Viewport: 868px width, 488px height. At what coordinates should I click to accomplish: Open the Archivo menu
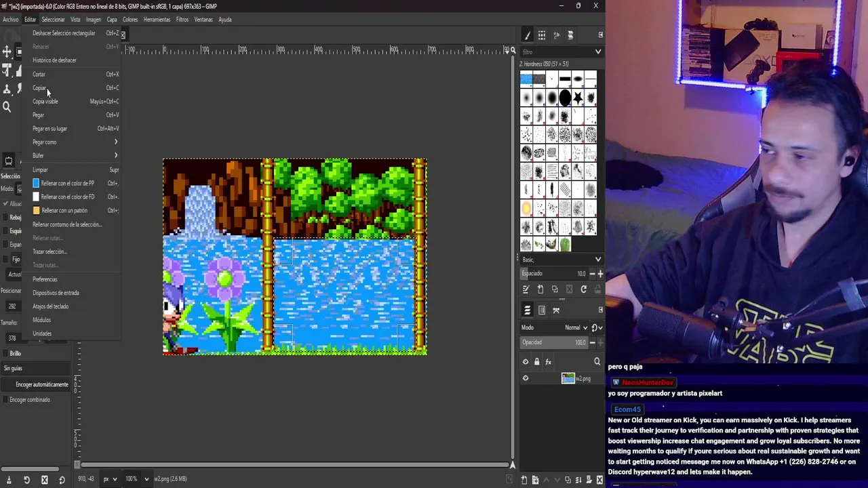[x=10, y=20]
